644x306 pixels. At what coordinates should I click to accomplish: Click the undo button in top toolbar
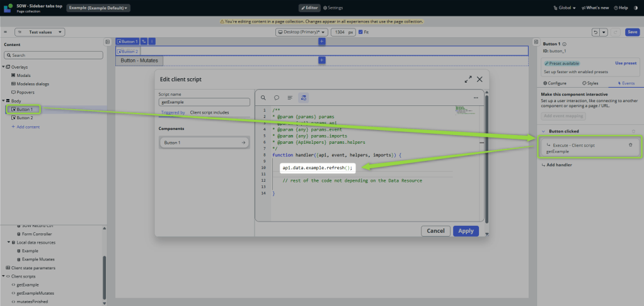596,32
